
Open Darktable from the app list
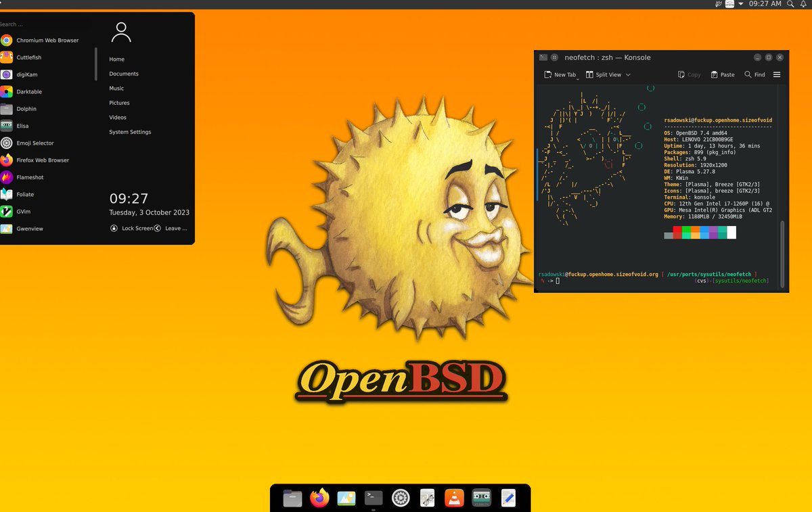coord(46,92)
